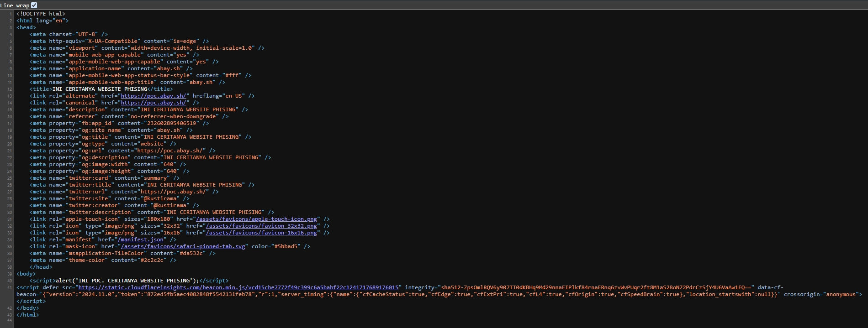868x328 pixels.
Task: Click the #da532c TileColor value
Action: [x=192, y=253]
